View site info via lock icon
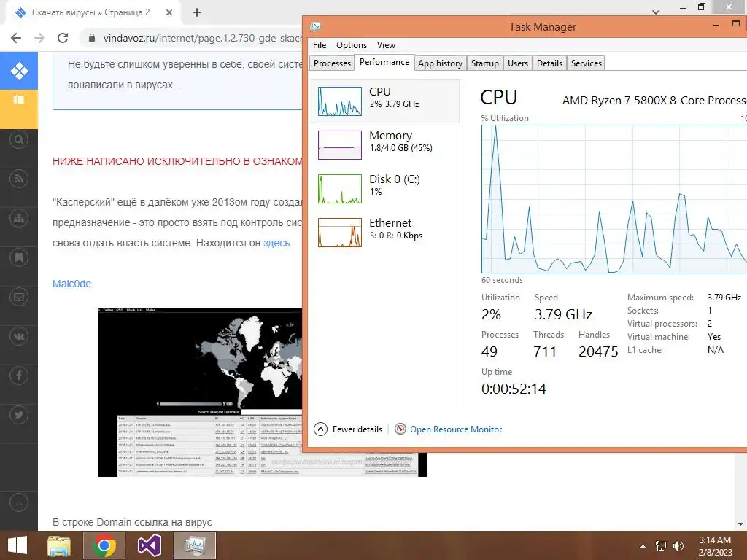The height and width of the screenshot is (560, 747). 92,38
